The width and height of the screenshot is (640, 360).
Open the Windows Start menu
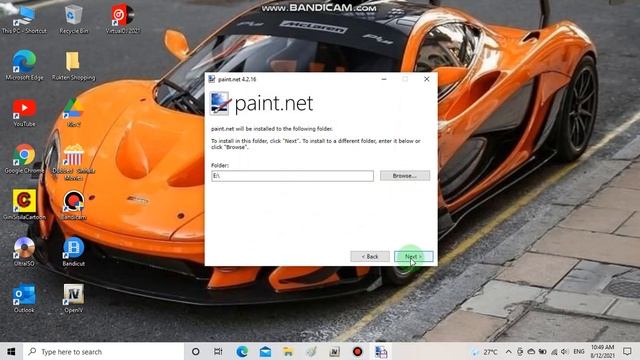(x=11, y=351)
